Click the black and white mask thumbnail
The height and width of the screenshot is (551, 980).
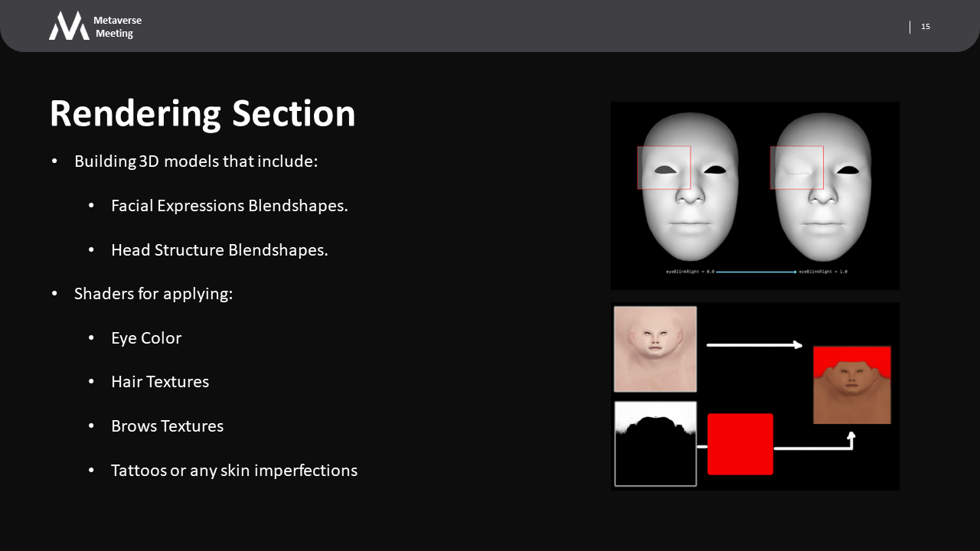click(655, 443)
